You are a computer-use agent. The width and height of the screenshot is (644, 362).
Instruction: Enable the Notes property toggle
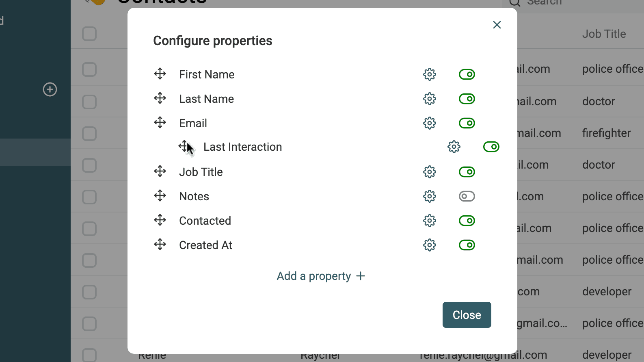pyautogui.click(x=467, y=196)
